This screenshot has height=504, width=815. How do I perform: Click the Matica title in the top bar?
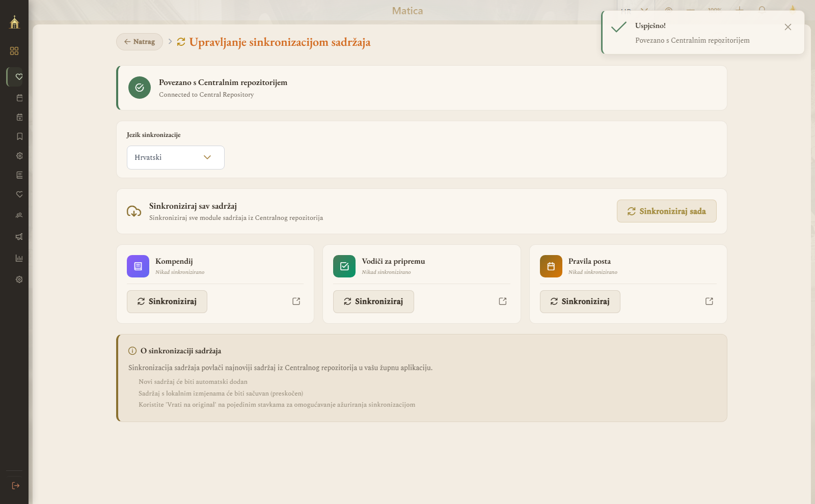pyautogui.click(x=407, y=11)
